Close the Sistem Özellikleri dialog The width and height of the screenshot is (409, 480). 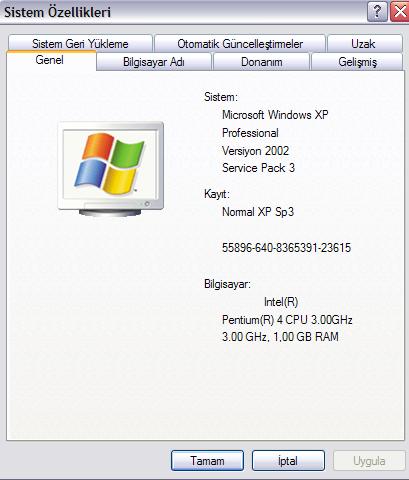pos(400,12)
